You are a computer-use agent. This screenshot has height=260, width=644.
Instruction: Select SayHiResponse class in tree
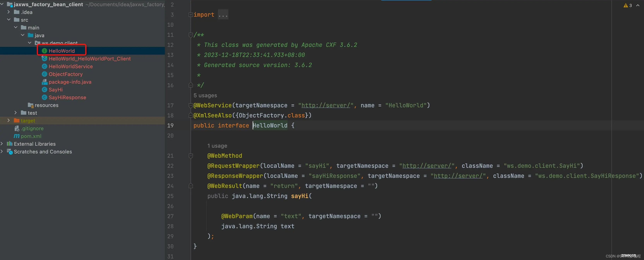pos(67,97)
